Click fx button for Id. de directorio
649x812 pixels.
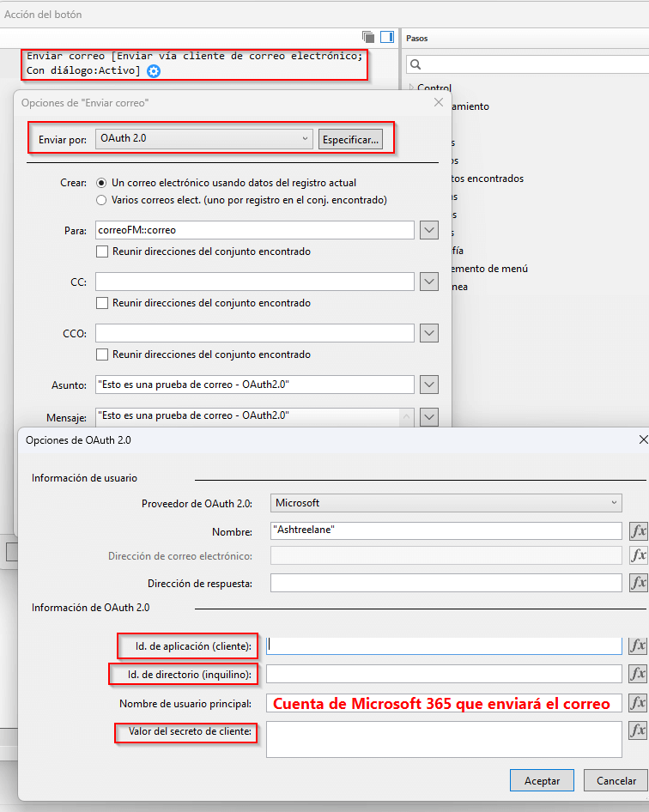pyautogui.click(x=638, y=674)
